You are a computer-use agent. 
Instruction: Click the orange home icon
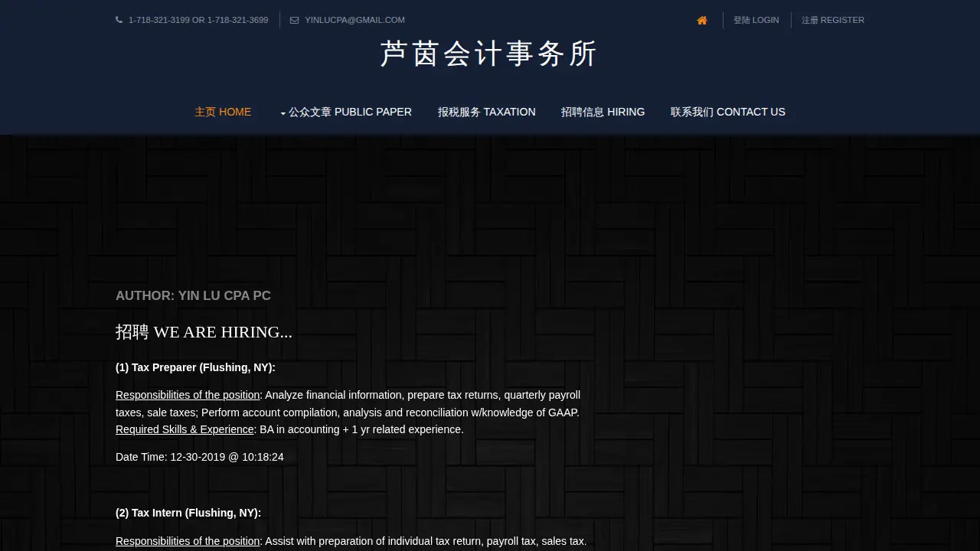pos(702,21)
